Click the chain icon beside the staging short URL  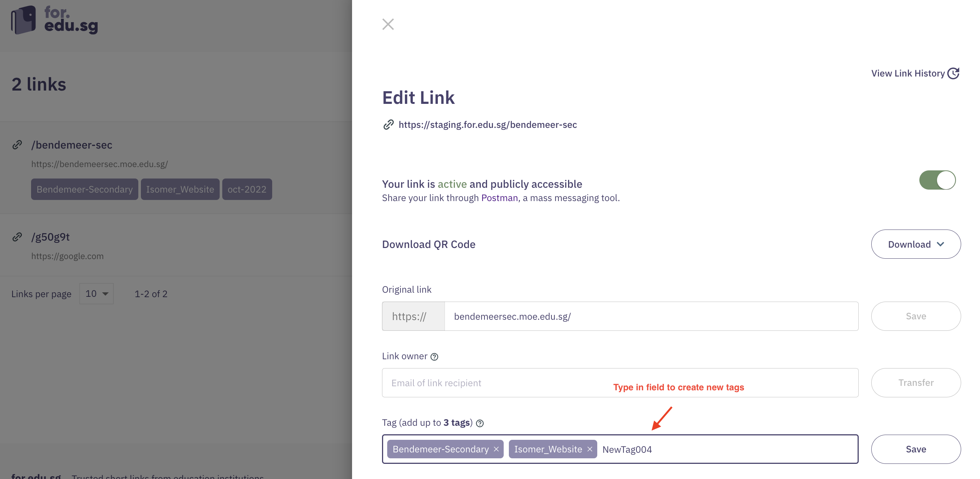pyautogui.click(x=388, y=125)
